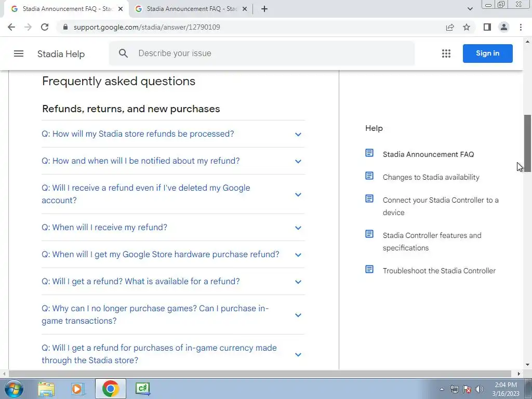The height and width of the screenshot is (399, 532).
Task: Open the Chrome profile avatar icon
Action: click(504, 27)
